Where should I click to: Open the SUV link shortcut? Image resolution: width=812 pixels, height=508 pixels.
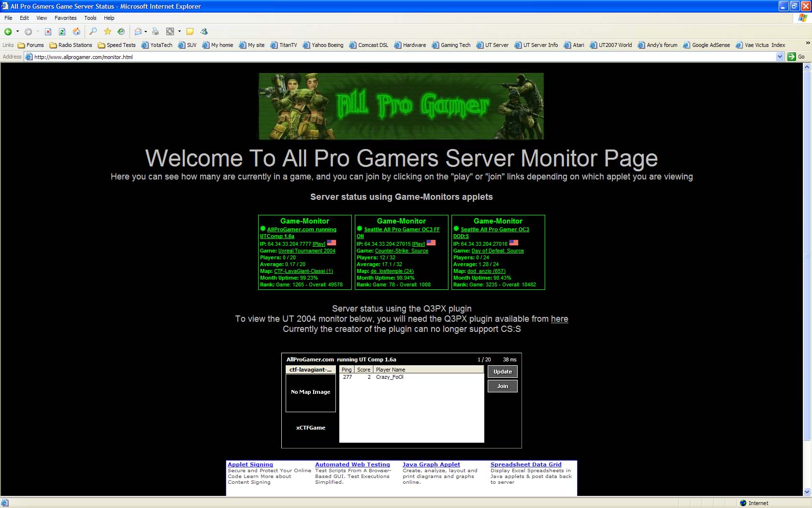coord(187,45)
